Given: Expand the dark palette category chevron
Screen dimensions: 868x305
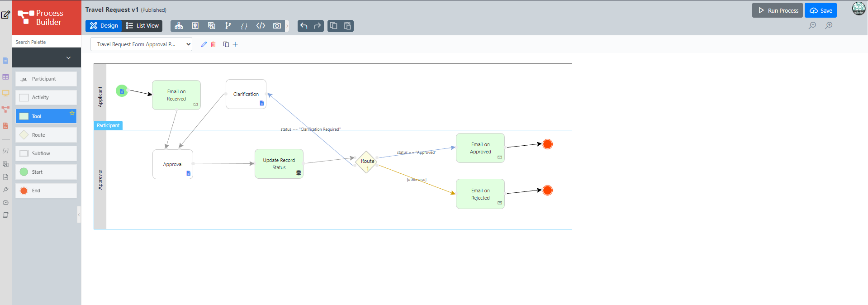Looking at the screenshot, I should pyautogui.click(x=68, y=58).
